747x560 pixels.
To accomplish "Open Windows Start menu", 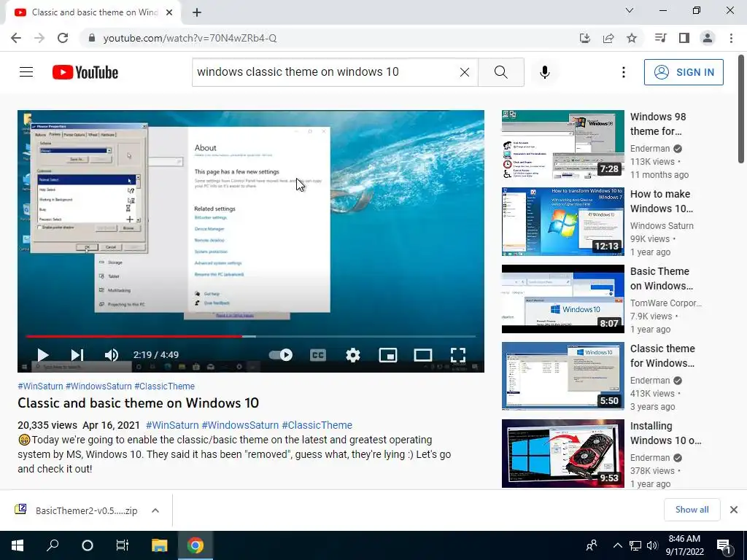I will (18, 545).
